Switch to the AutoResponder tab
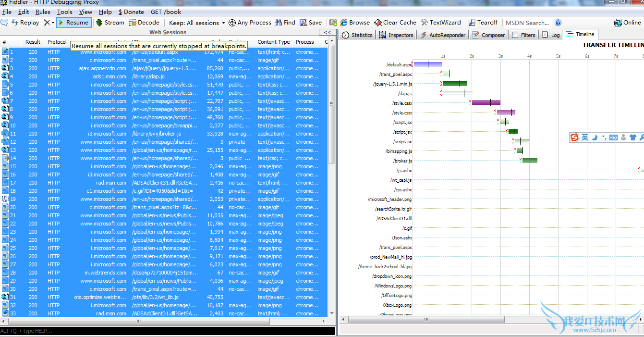644x337 pixels. [442, 35]
